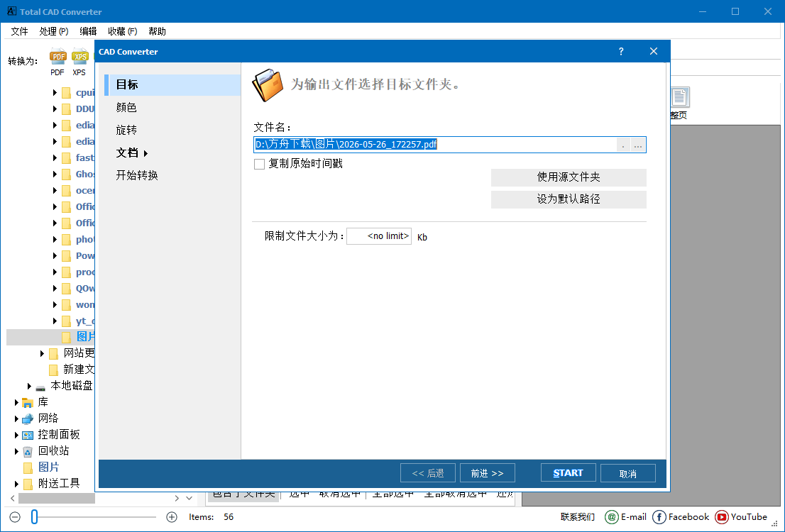785x532 pixels.
Task: Click zoom out minus icon
Action: pos(15,517)
